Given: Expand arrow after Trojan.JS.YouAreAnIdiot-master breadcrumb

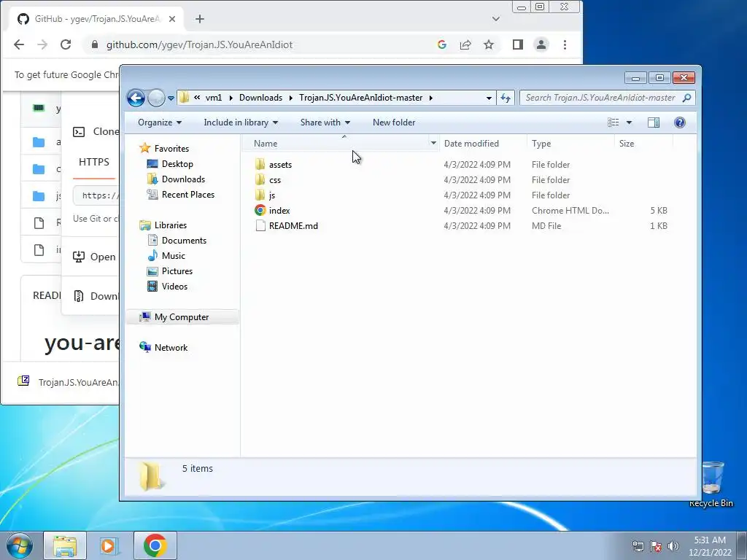Looking at the screenshot, I should tap(430, 98).
